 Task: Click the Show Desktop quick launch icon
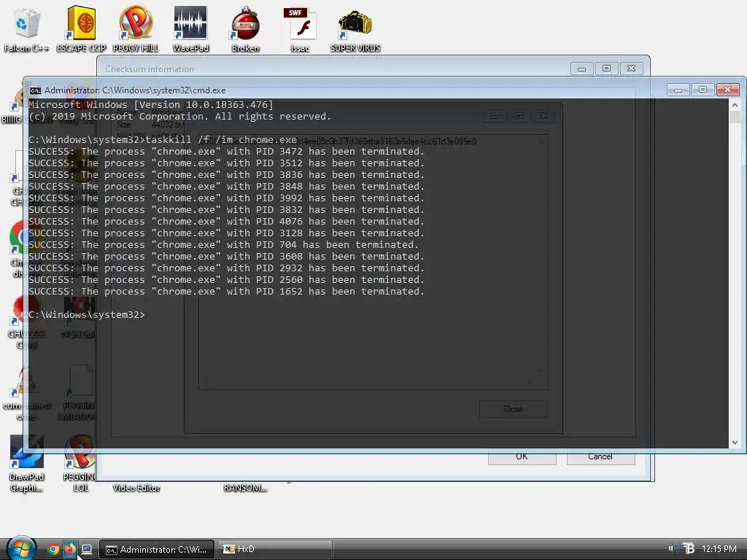(87, 549)
